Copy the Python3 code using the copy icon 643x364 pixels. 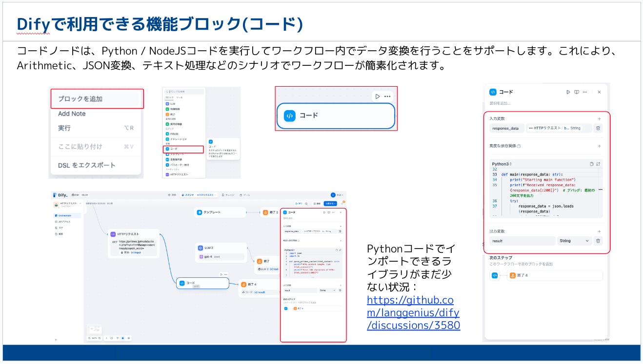point(591,163)
